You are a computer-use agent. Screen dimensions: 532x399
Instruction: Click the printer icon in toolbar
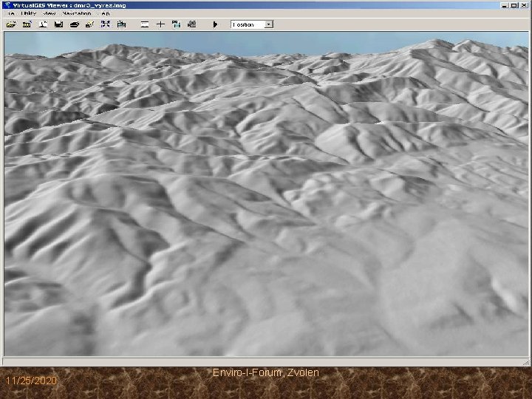click(75, 24)
